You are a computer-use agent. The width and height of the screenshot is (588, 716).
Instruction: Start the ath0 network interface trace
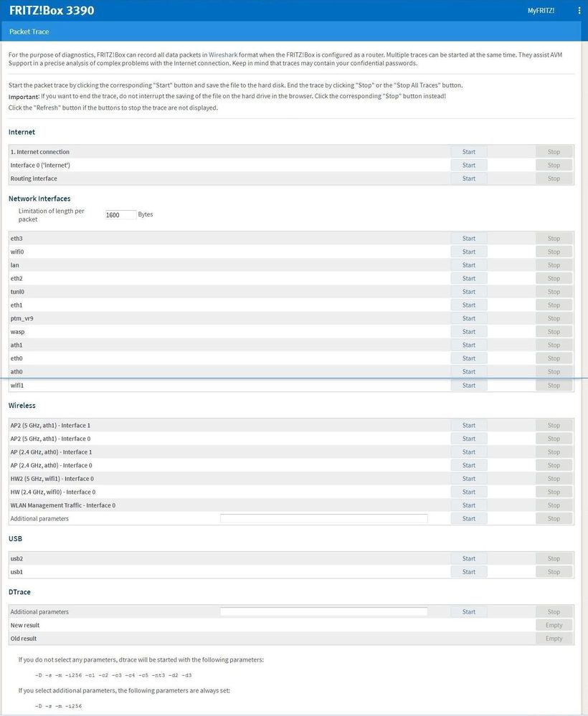point(469,372)
